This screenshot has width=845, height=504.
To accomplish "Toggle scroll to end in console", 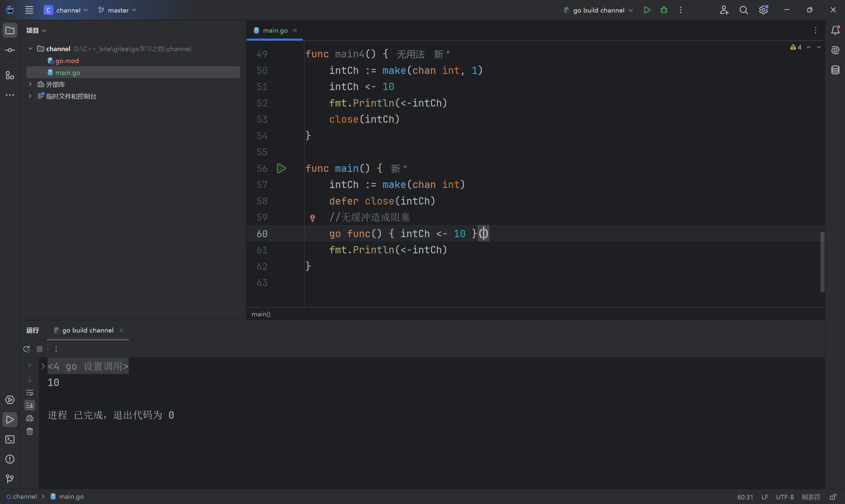I will (30, 405).
